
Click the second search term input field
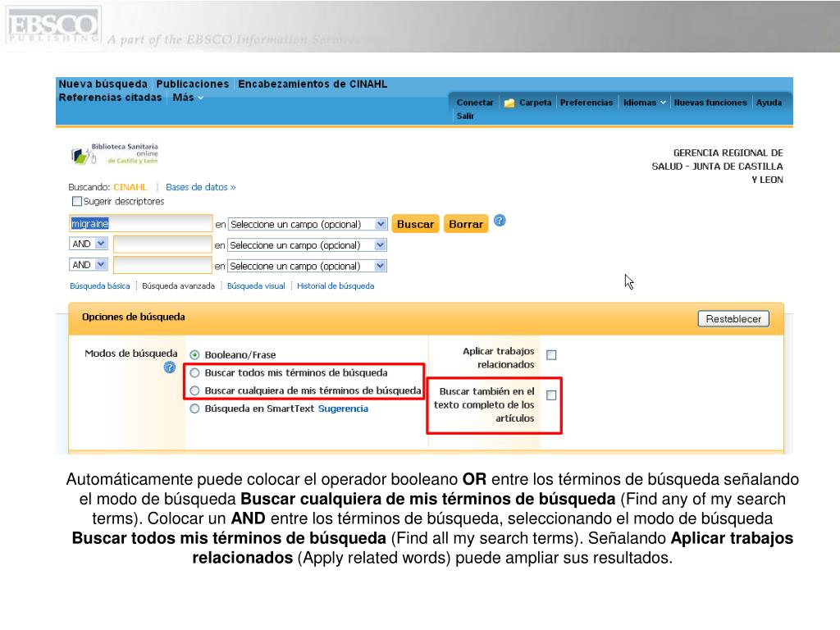click(x=162, y=244)
